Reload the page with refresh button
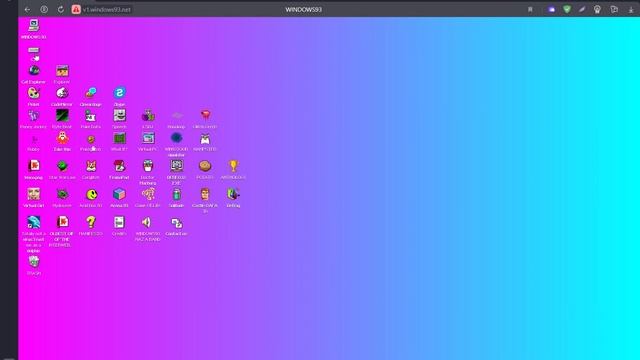 click(60, 9)
